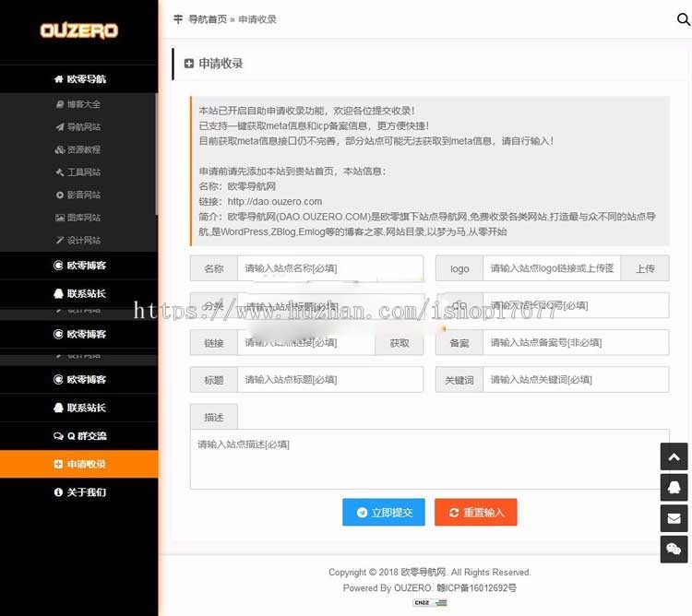Open the 关于我们 sidebar item
Viewport: 692px width, 616px height.
coord(79,492)
